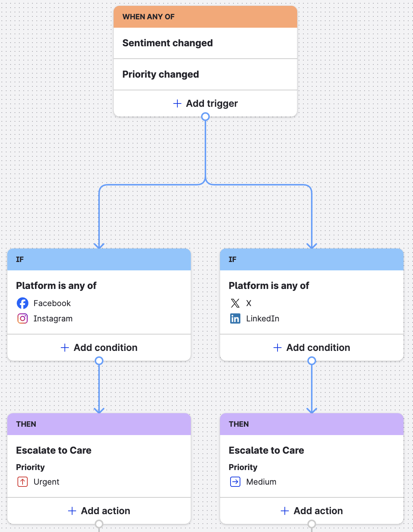Add action below Urgent escalation

coord(99,511)
